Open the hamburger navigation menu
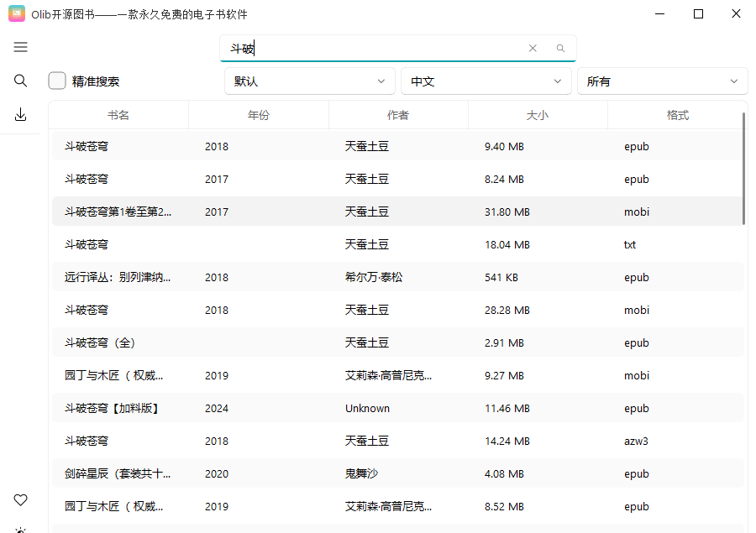Viewport: 756px width, 533px height. [x=21, y=47]
